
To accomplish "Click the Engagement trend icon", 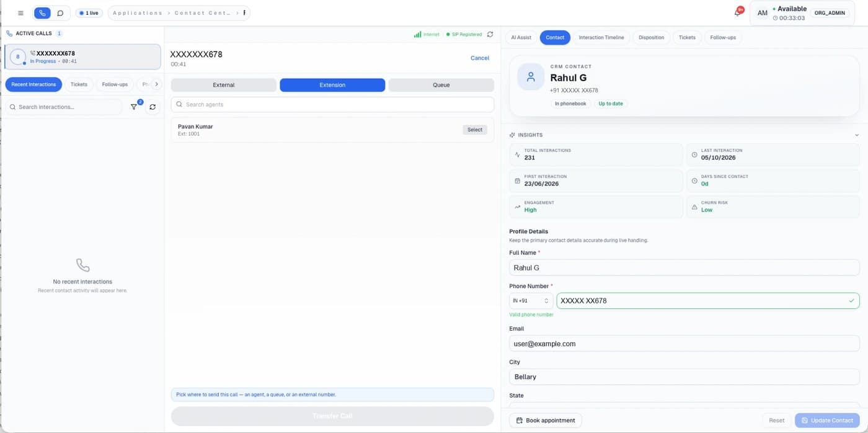I will click(x=518, y=207).
